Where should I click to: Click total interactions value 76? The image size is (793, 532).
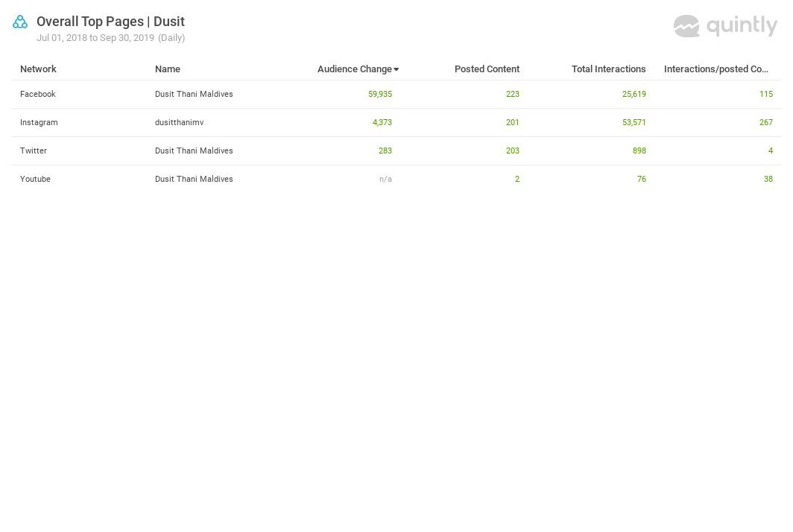641,179
